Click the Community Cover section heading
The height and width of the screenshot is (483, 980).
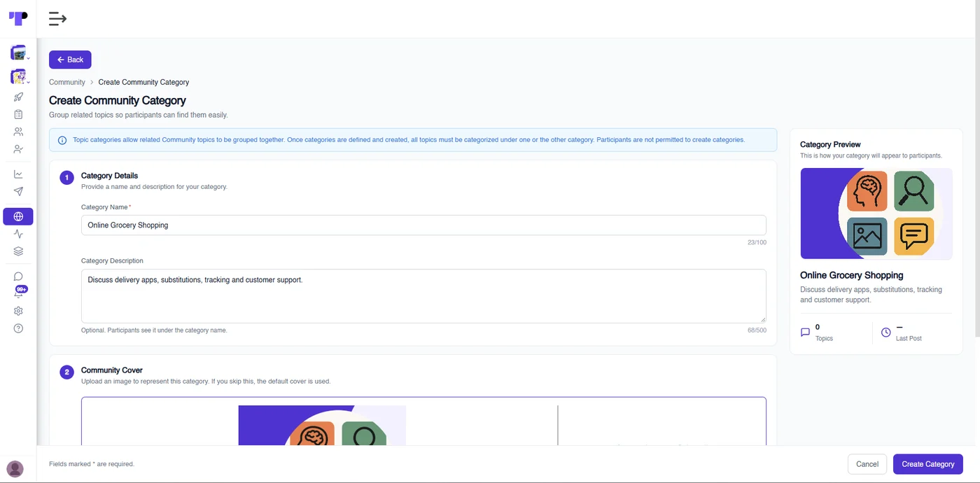click(112, 370)
